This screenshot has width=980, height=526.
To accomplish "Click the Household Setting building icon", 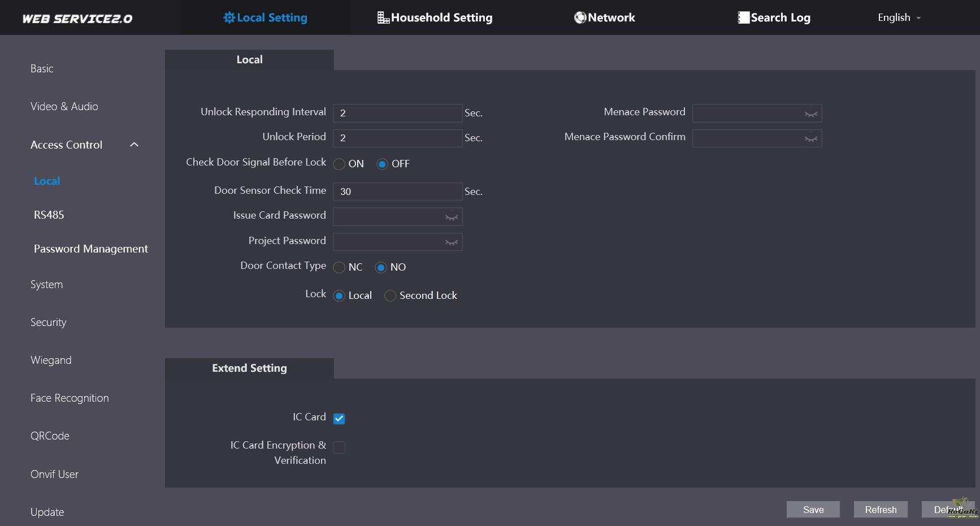I will click(x=383, y=18).
